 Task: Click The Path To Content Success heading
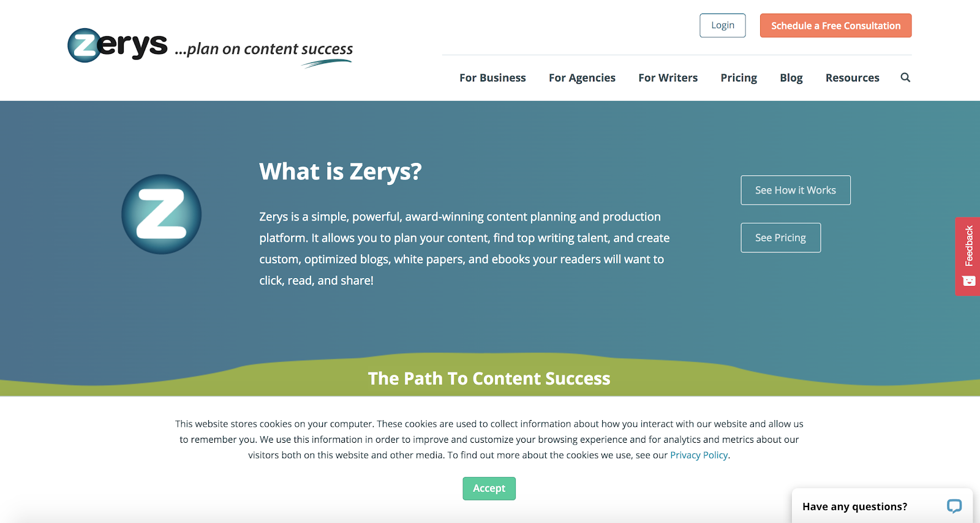click(x=489, y=378)
